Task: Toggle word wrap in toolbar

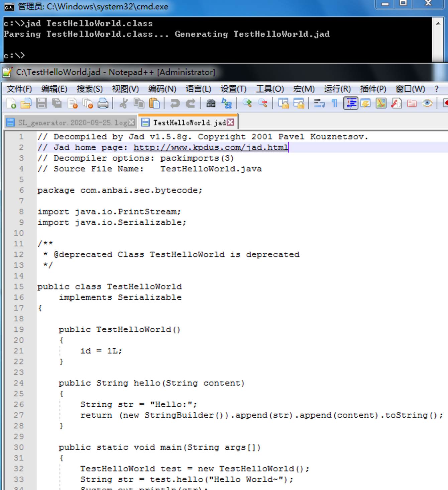Action: [x=319, y=103]
